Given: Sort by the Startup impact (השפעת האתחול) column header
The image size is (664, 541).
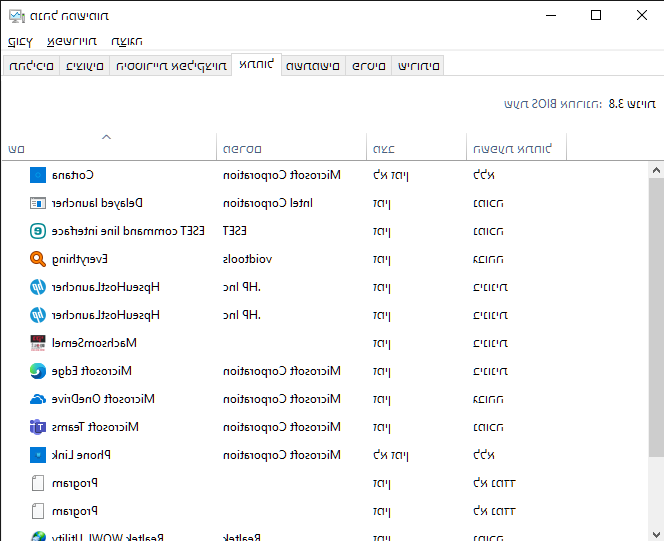Looking at the screenshot, I should pyautogui.click(x=516, y=149).
